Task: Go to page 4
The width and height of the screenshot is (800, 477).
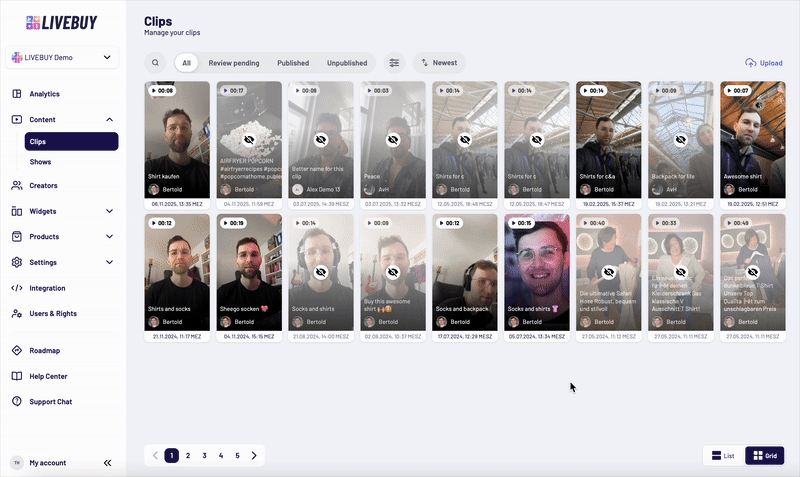Action: (221, 456)
